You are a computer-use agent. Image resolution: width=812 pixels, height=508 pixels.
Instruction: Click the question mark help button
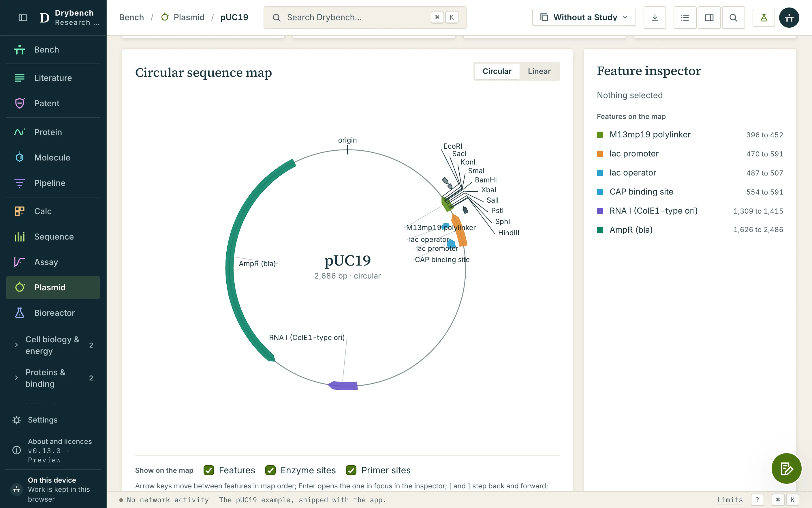pyautogui.click(x=757, y=500)
